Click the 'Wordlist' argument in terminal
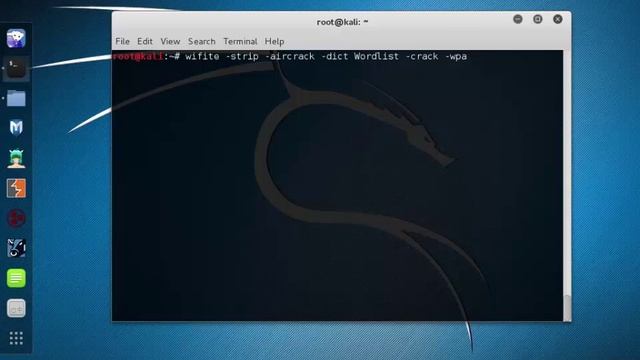The height and width of the screenshot is (360, 640). click(x=376, y=56)
